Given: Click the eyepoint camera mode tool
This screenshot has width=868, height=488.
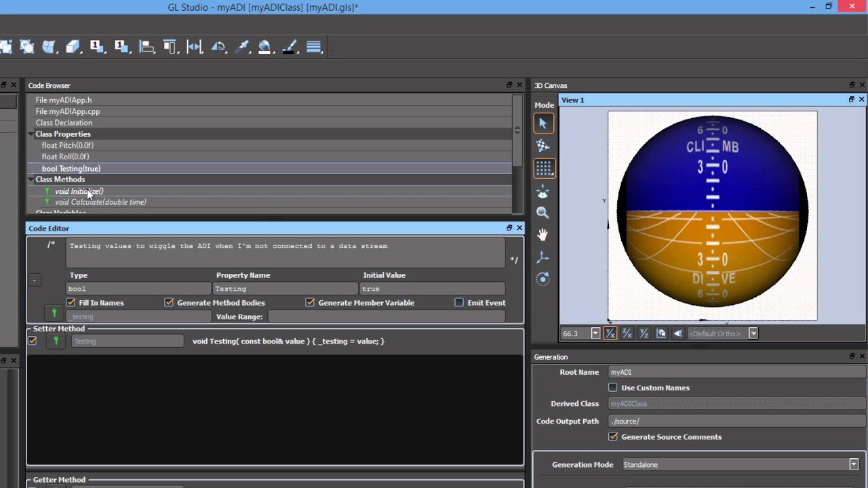Looking at the screenshot, I should (543, 192).
